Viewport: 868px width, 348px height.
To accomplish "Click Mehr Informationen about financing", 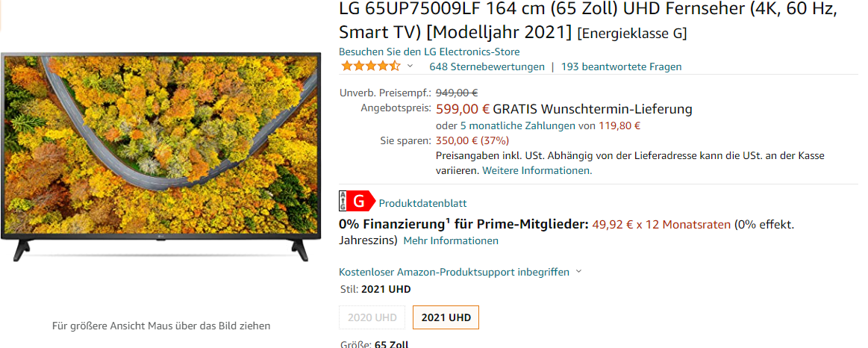I will 451,240.
